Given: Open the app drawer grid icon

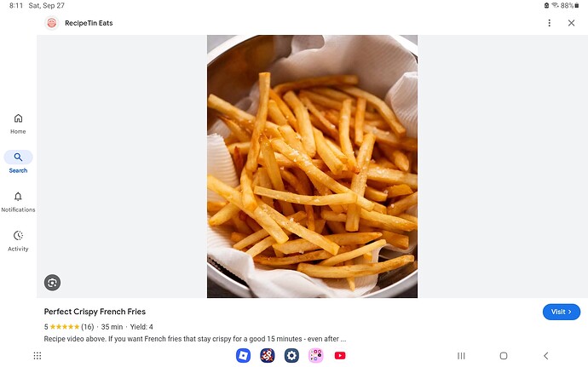Looking at the screenshot, I should pyautogui.click(x=37, y=355).
